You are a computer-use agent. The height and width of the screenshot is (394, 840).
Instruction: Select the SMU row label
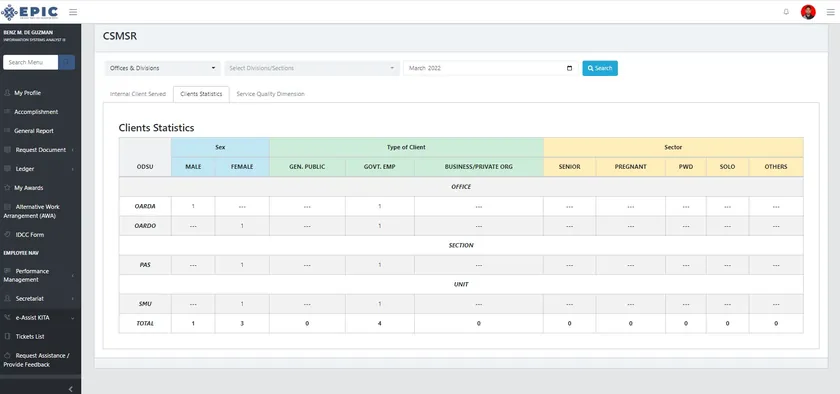tap(145, 304)
